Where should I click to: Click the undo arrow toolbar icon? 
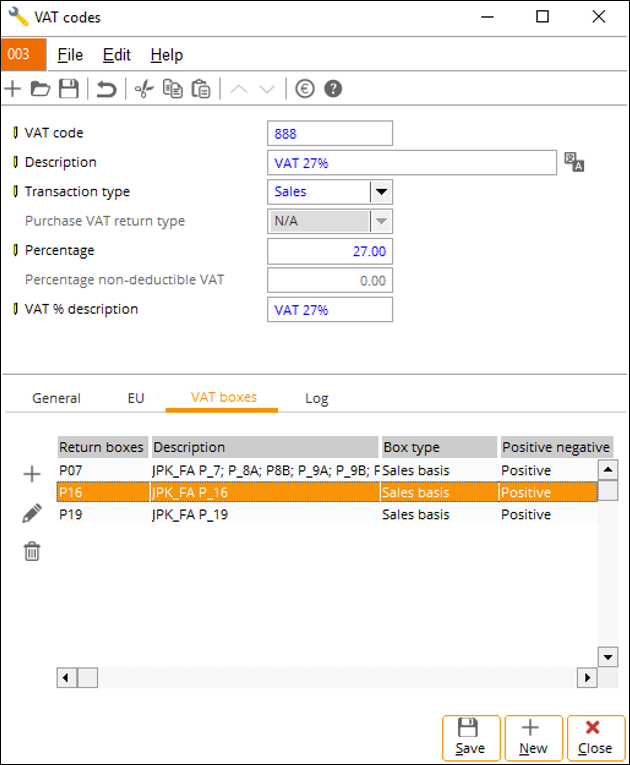pos(106,89)
